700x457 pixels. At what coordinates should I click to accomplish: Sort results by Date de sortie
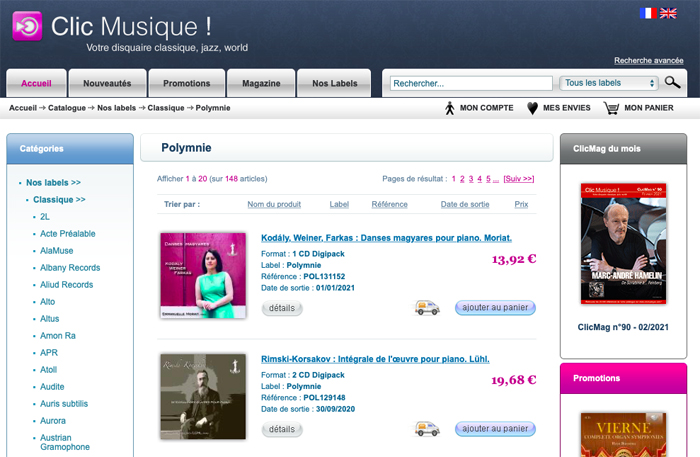coord(465,204)
